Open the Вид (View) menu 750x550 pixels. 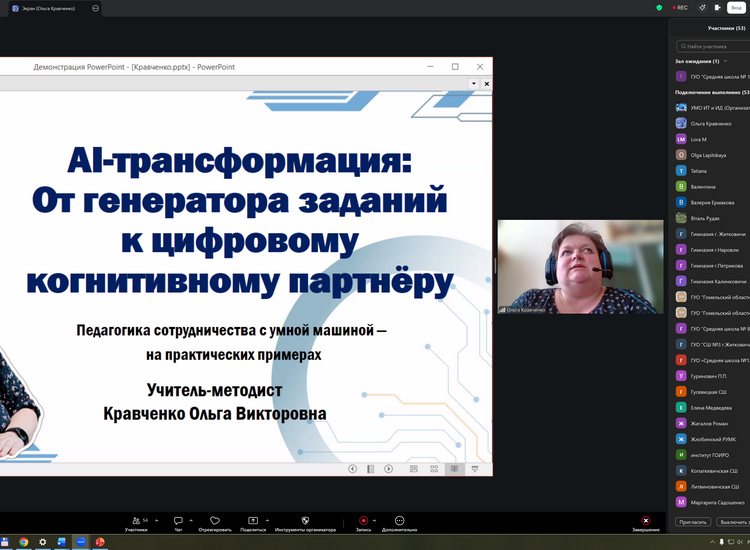tap(735, 7)
